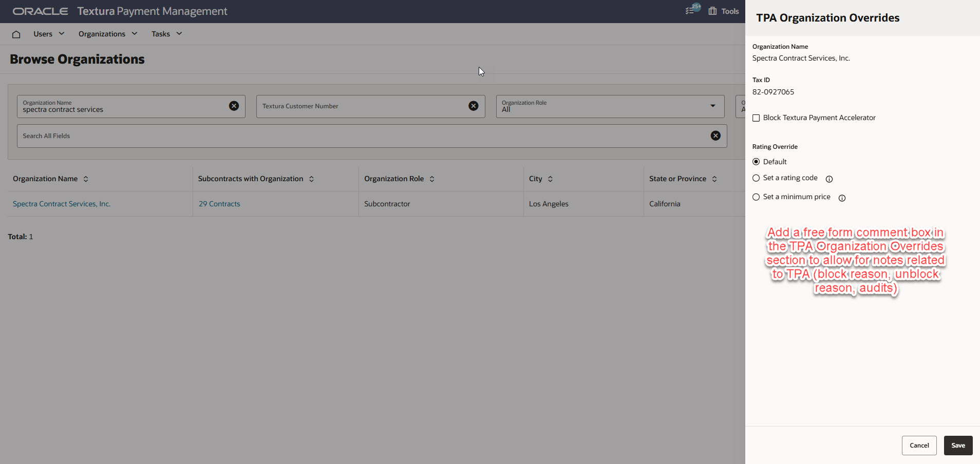980x464 pixels.
Task: Sort by Subcontracts with Organization column
Action: click(x=311, y=179)
